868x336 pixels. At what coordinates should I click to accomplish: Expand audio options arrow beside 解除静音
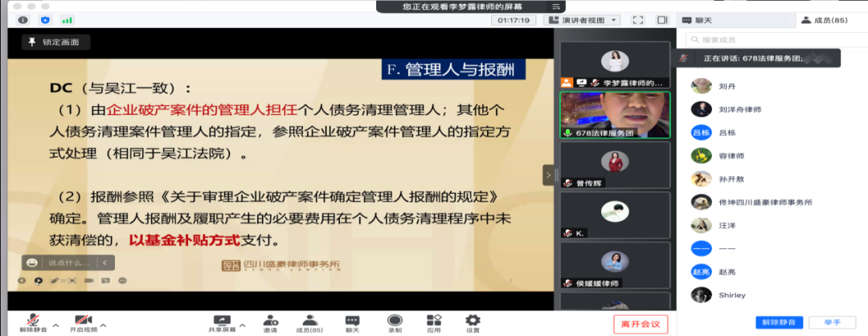pyautogui.click(x=55, y=325)
